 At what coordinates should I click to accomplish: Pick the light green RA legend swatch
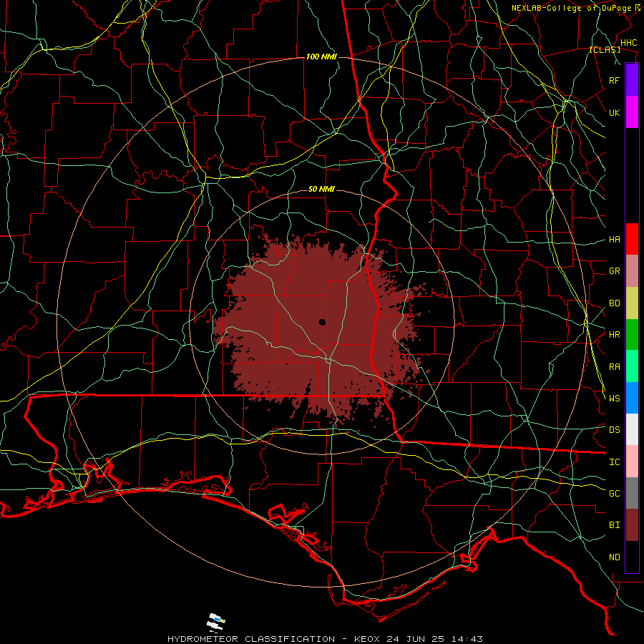coord(632,366)
